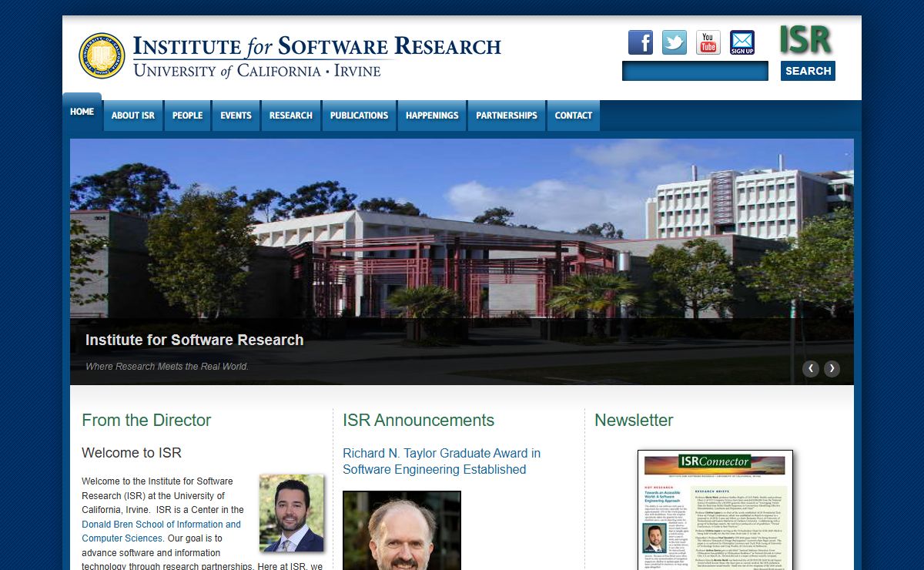Open the ABOUT ISR menu
Screen dimensions: 924x570
[x=133, y=116]
